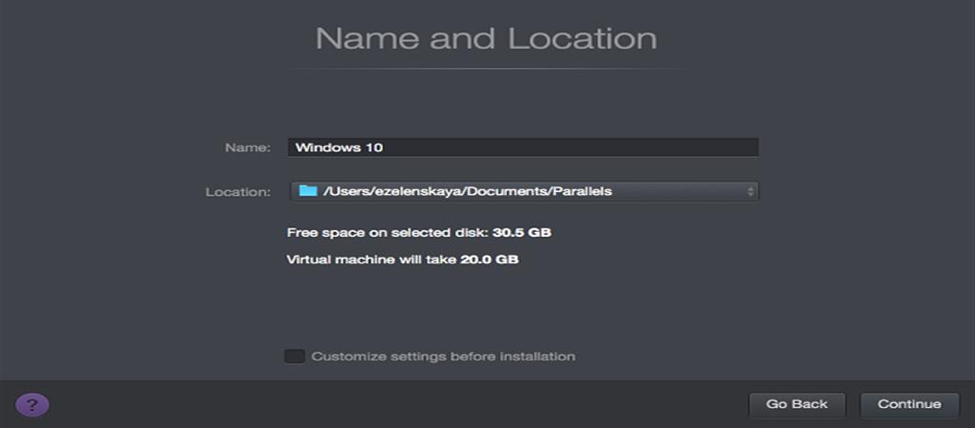The height and width of the screenshot is (428, 975).
Task: Click the divider line under the heading
Action: pos(486,69)
